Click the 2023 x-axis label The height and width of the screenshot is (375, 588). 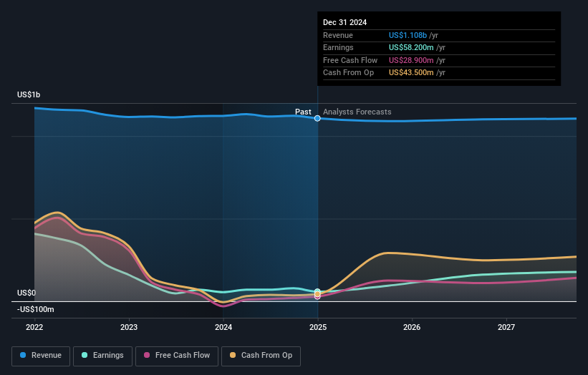tap(129, 327)
